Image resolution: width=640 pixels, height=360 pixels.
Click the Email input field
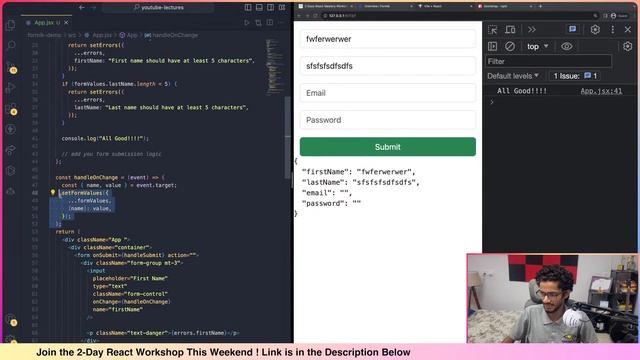tap(388, 93)
